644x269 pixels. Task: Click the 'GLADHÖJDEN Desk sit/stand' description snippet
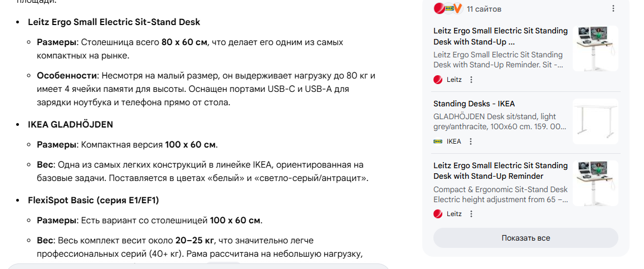pos(495,122)
